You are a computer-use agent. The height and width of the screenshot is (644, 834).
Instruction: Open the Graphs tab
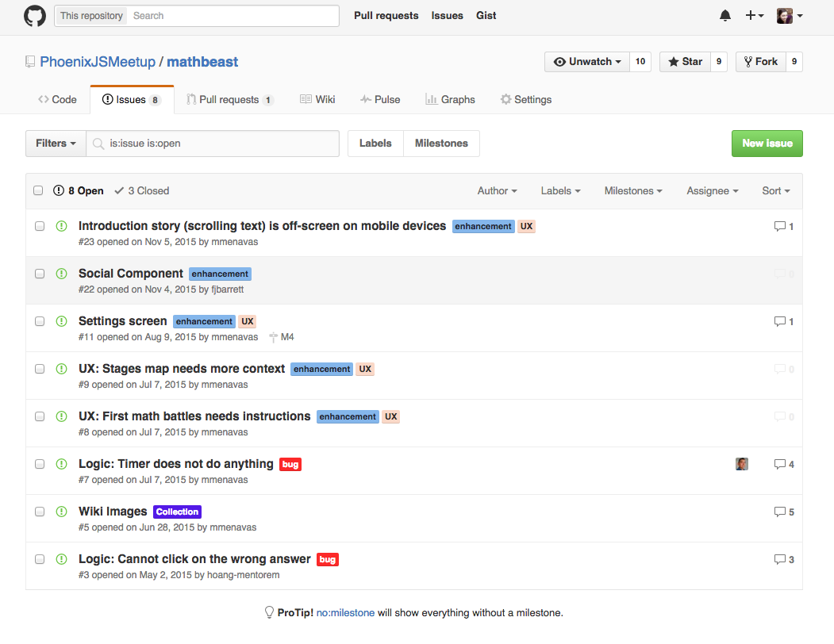click(450, 99)
